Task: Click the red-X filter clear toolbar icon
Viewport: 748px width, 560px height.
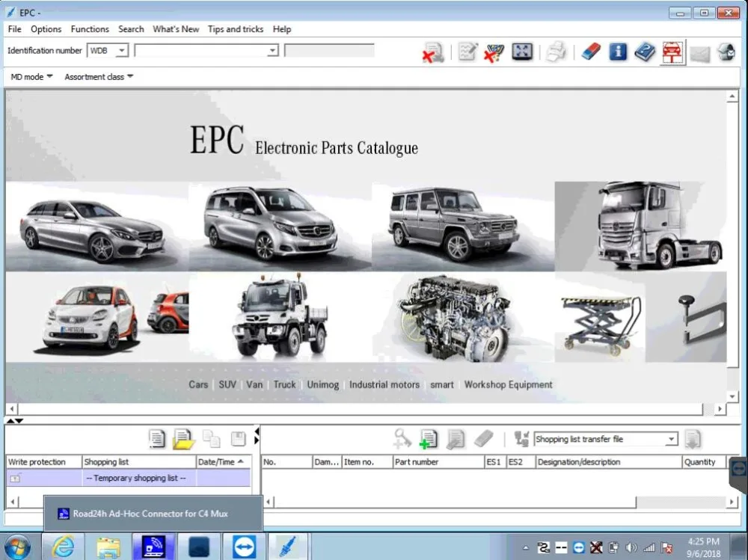Action: tap(494, 52)
